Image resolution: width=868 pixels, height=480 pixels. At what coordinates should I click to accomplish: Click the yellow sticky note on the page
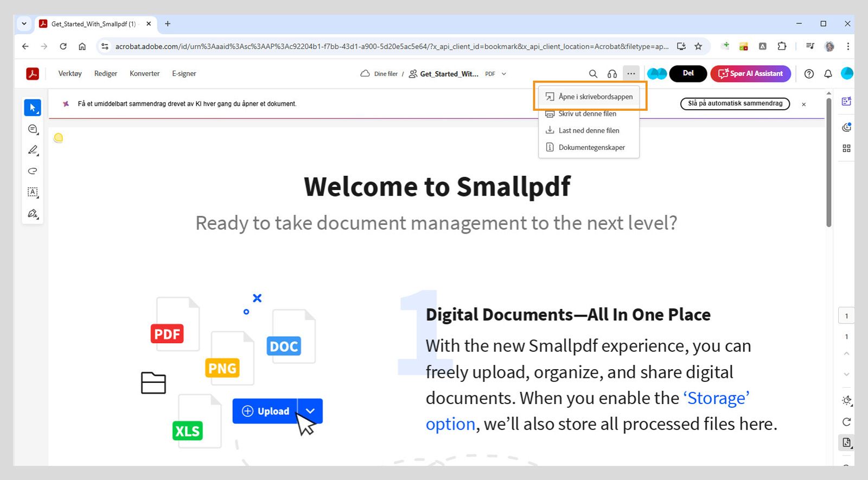(59, 138)
